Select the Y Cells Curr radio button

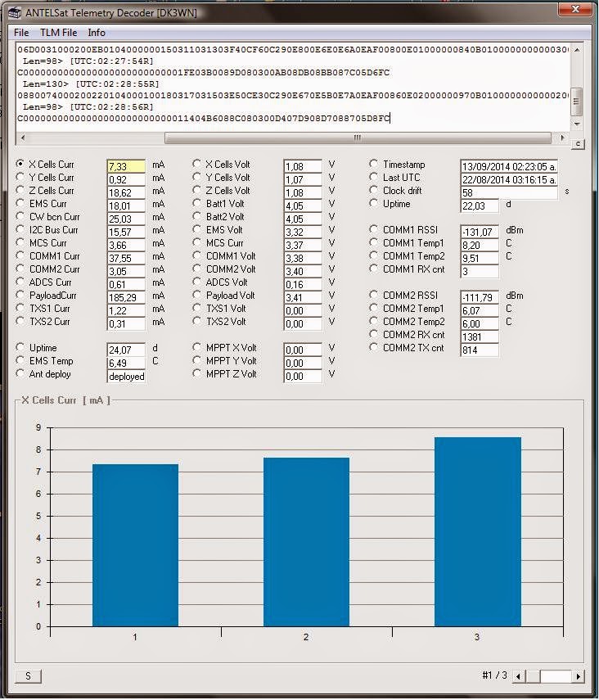[x=20, y=177]
